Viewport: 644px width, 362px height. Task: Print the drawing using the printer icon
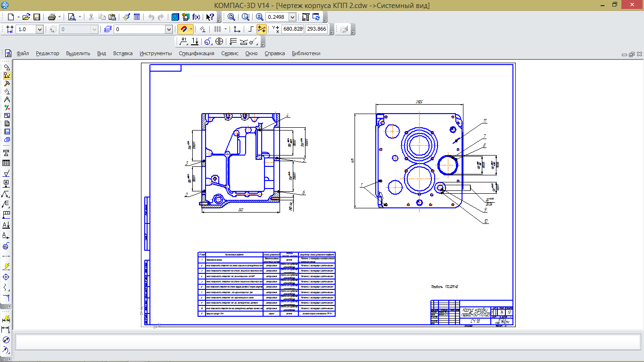pyautogui.click(x=51, y=16)
